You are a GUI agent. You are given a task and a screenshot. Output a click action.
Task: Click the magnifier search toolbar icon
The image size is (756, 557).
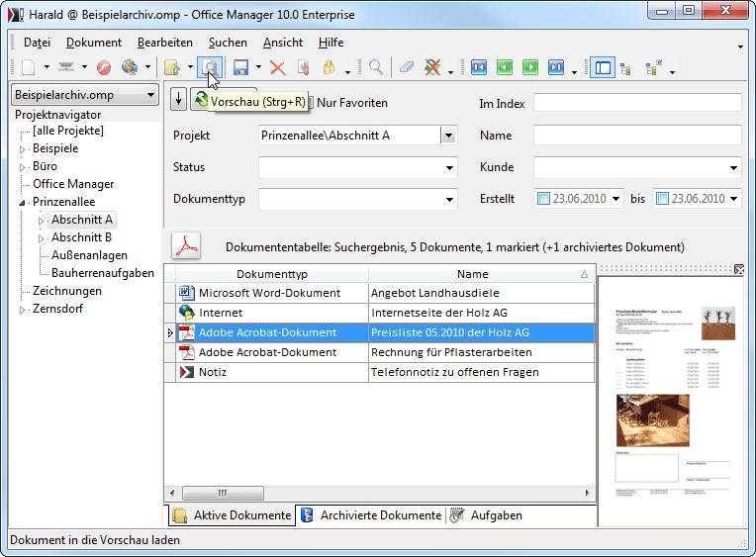(376, 67)
